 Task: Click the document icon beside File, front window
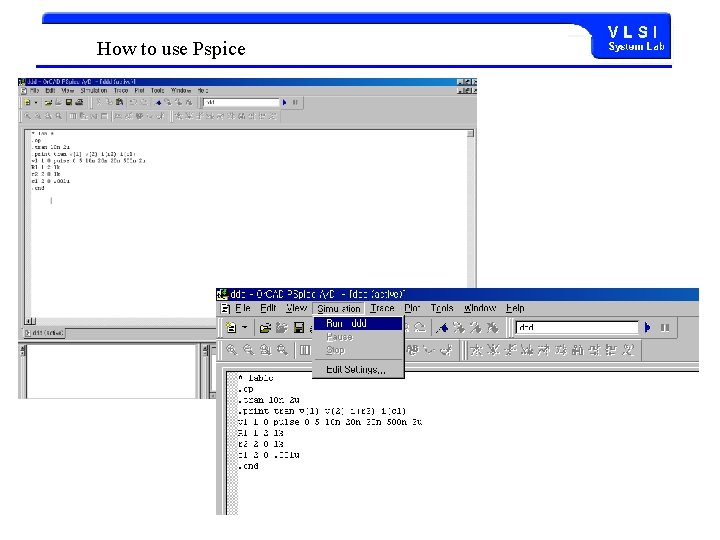click(x=225, y=308)
